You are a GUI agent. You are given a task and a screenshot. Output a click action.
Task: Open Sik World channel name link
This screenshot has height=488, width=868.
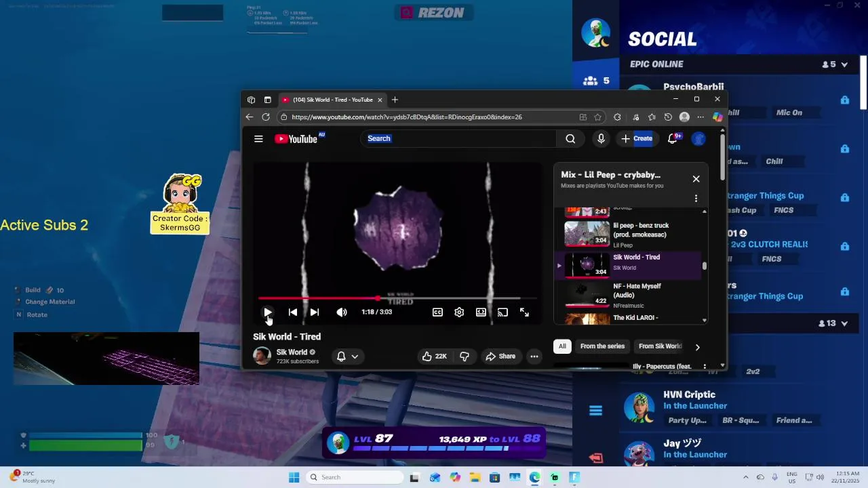click(292, 352)
